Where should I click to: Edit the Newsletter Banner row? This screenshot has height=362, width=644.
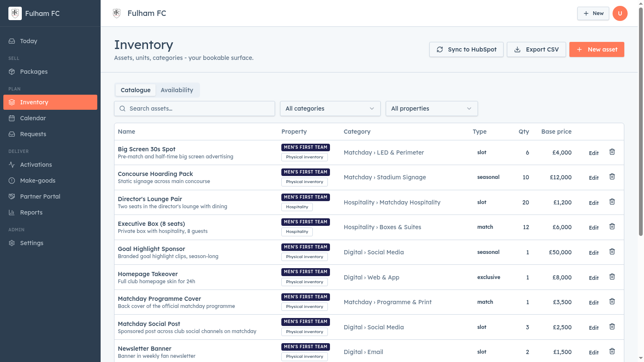point(594,352)
